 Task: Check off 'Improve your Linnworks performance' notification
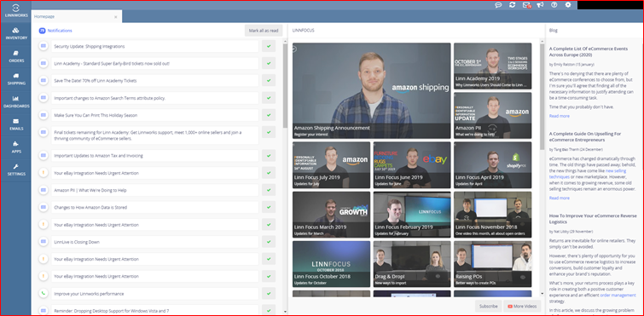pyautogui.click(x=269, y=294)
